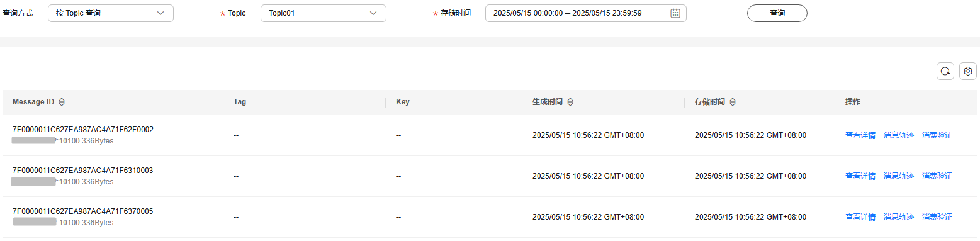Click 查看详情 for message ending F6310003

860,176
